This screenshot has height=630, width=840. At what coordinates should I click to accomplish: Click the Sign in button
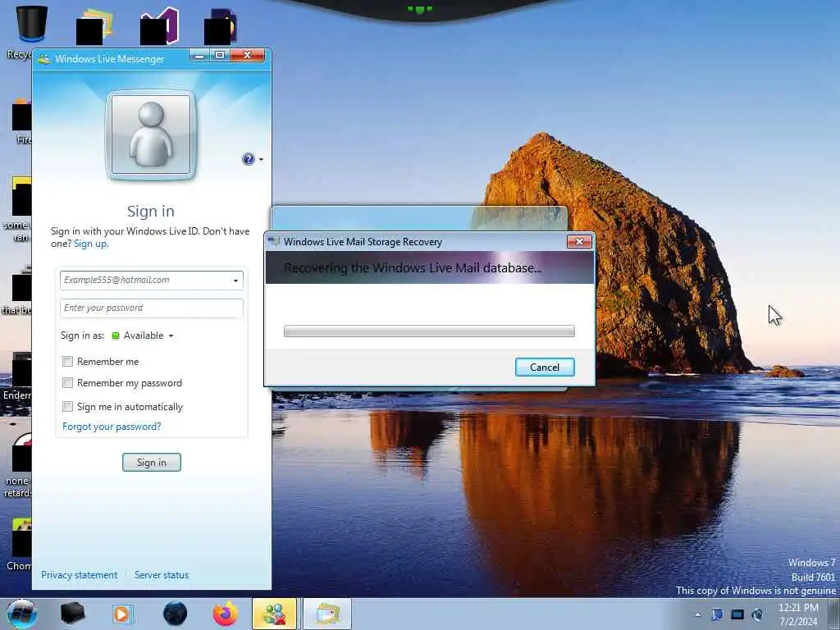[x=152, y=463]
